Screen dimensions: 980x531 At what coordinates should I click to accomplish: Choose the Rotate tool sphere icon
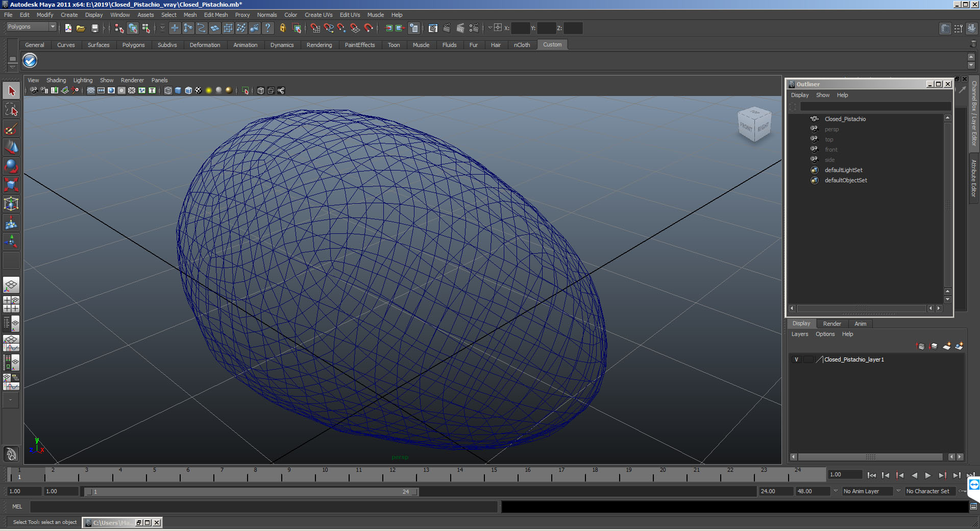[11, 166]
